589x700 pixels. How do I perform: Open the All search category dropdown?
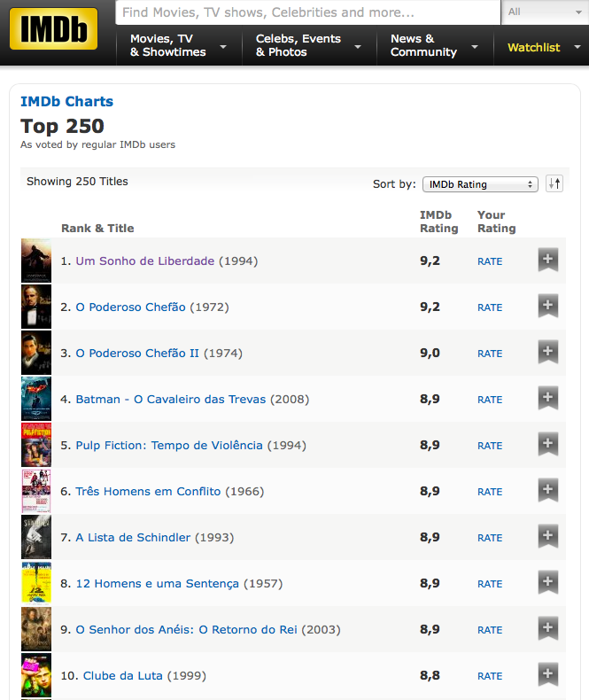tap(544, 12)
